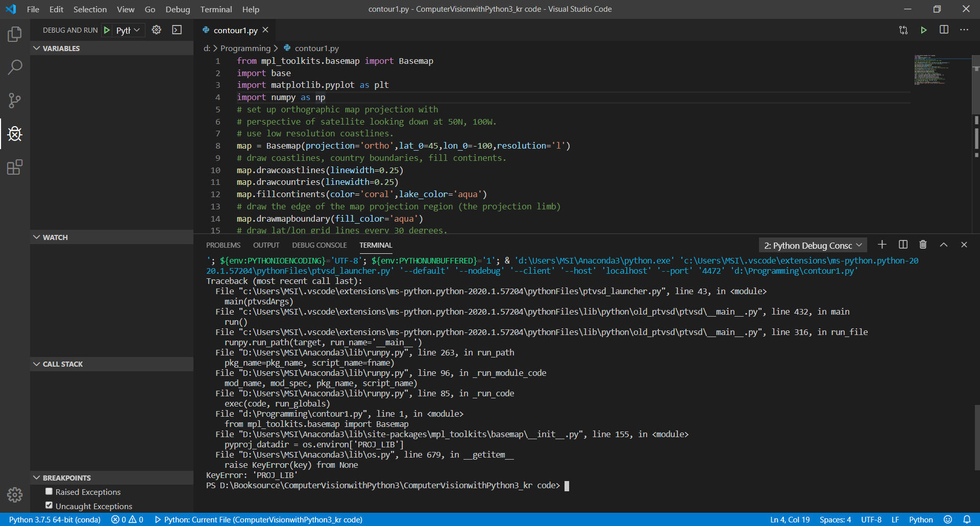Open the Go menu
Screen dimensions: 980x526
click(150, 9)
